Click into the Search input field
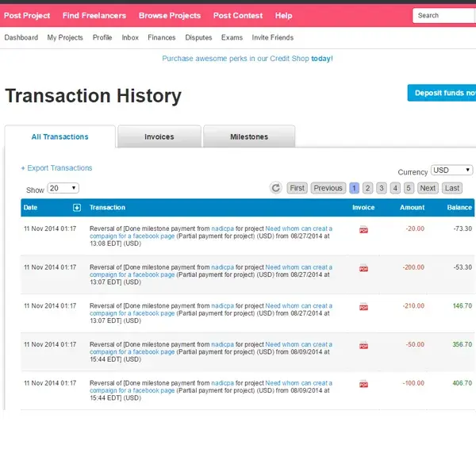The width and height of the screenshot is (476, 476). (444, 15)
